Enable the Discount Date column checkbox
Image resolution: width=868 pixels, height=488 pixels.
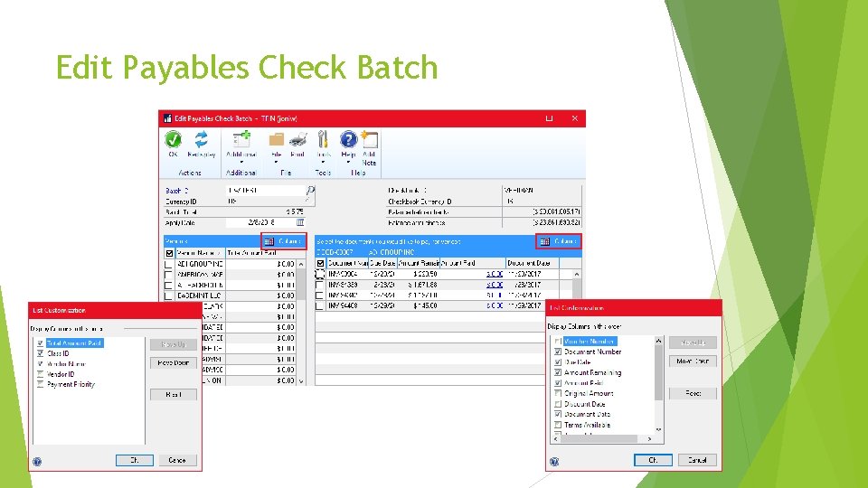point(558,404)
